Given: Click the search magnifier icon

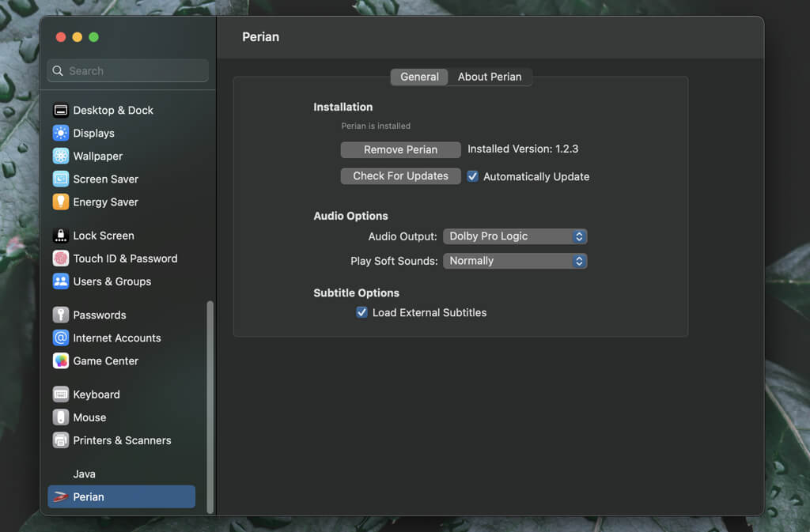Looking at the screenshot, I should point(58,70).
